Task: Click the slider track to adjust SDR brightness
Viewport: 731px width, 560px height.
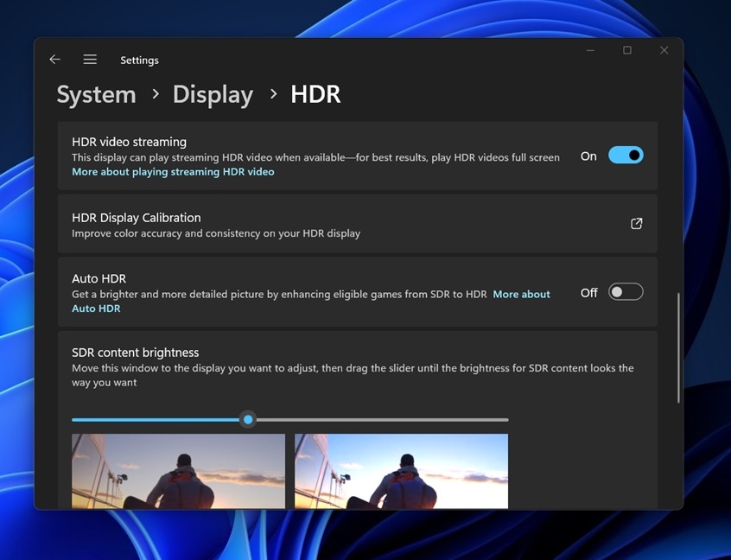Action: tap(389, 419)
